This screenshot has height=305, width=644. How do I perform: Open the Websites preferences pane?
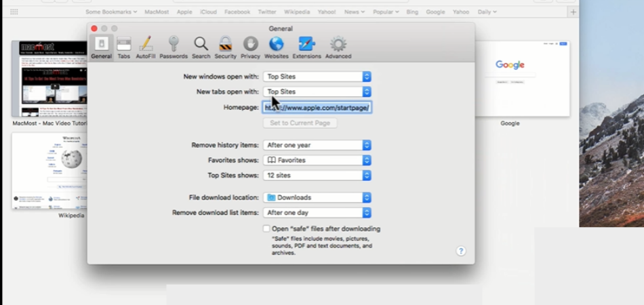(277, 47)
